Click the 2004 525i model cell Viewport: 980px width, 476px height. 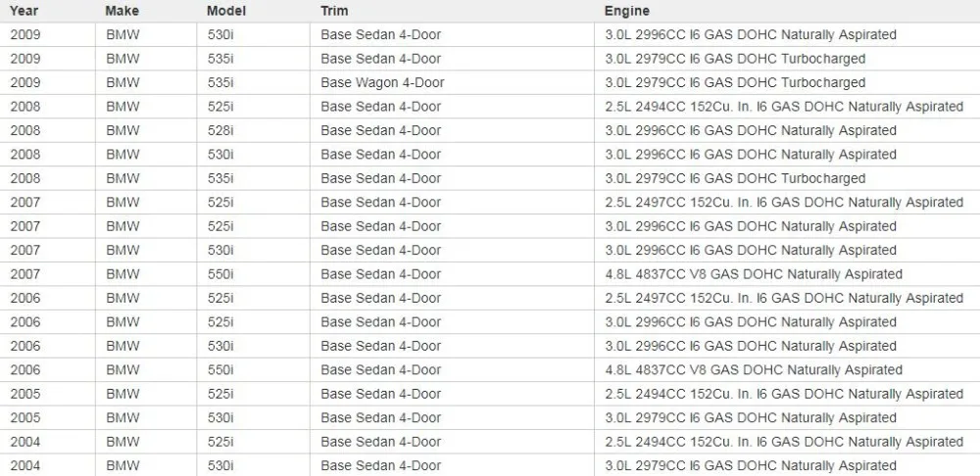tap(253, 442)
